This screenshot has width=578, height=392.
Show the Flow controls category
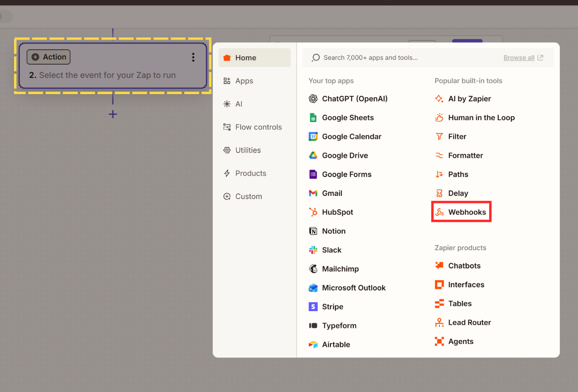click(x=258, y=127)
